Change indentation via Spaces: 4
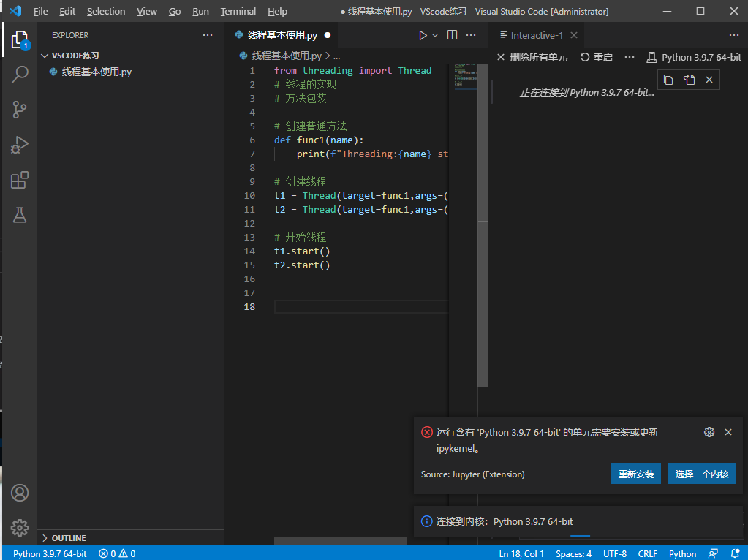 pos(573,554)
